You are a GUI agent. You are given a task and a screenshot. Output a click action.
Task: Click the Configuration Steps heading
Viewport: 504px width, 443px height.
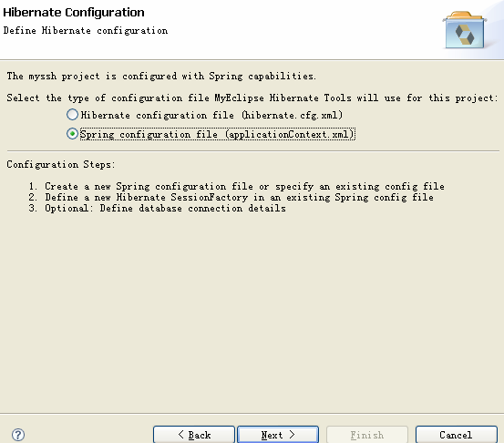61,165
